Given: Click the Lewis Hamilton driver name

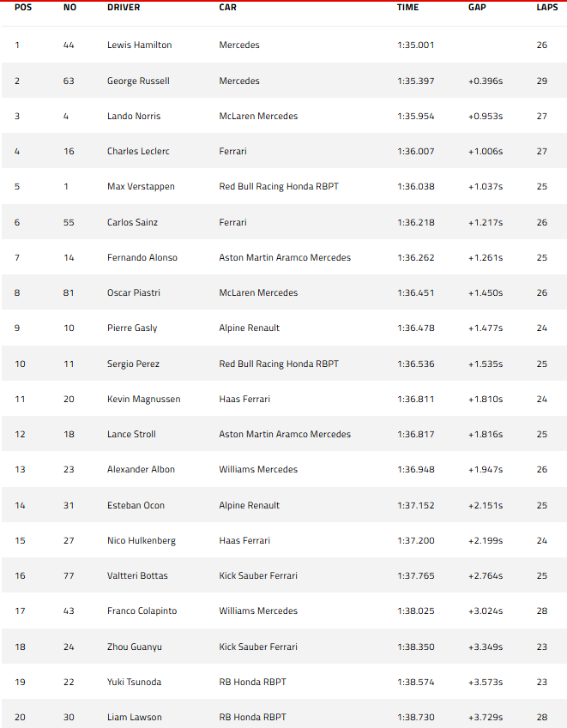Looking at the screenshot, I should coord(139,45).
